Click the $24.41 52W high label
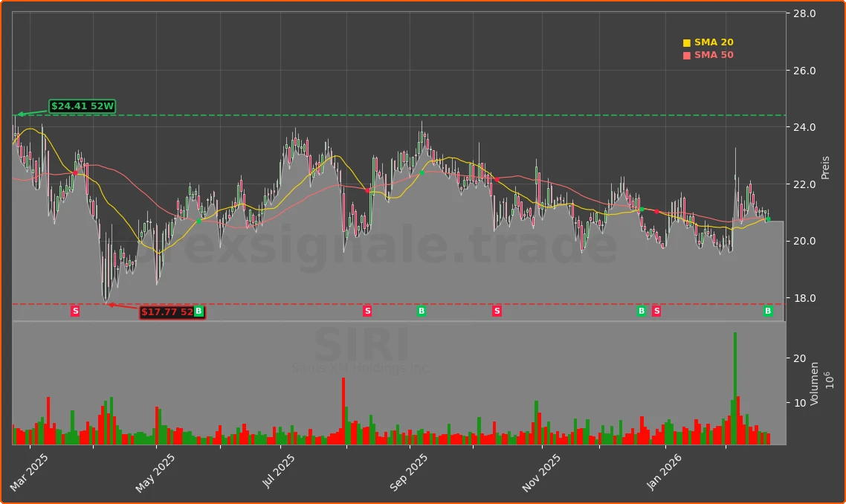846x504 pixels. [x=83, y=106]
